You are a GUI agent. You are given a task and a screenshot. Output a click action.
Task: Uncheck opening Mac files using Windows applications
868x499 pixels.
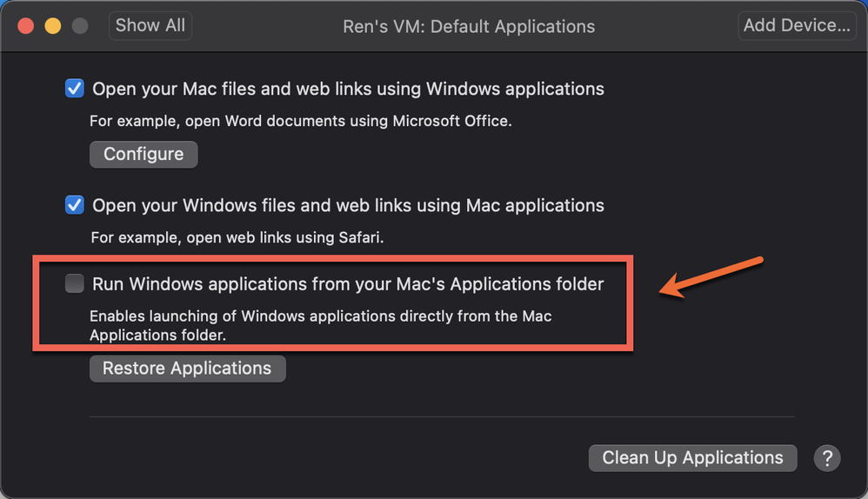(75, 89)
